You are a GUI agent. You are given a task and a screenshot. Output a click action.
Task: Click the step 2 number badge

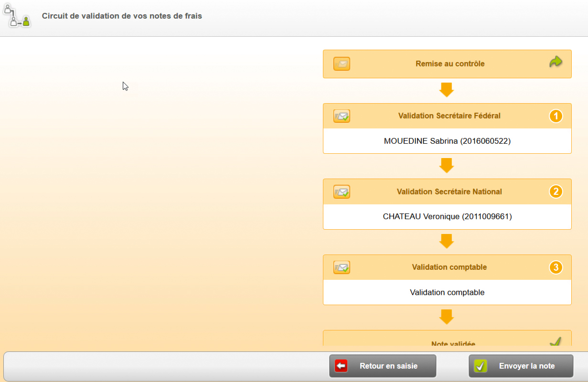pyautogui.click(x=556, y=192)
